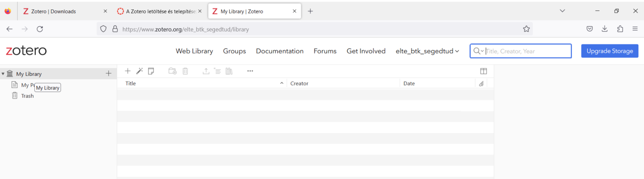
Task: Collapse the My Library tree triangle
Action: click(3, 74)
